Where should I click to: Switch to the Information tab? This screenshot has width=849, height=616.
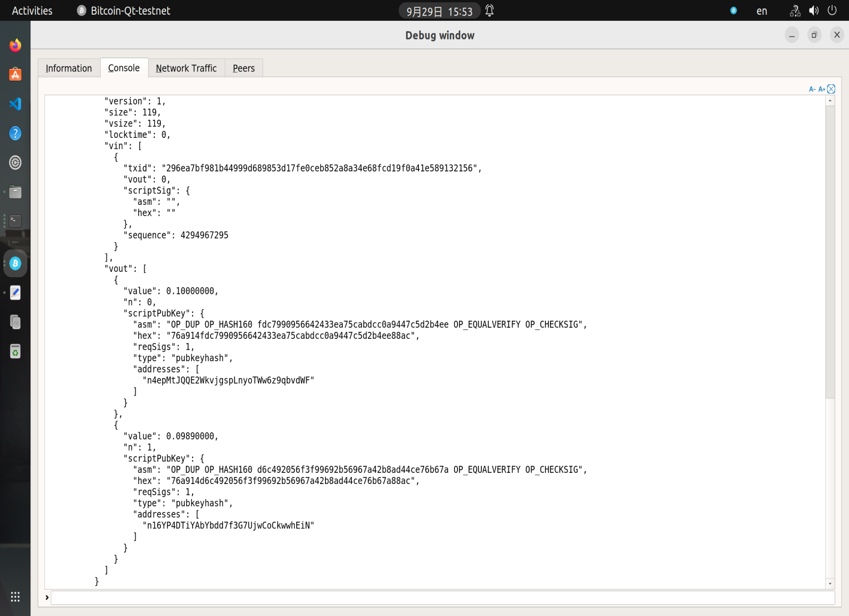coord(69,68)
